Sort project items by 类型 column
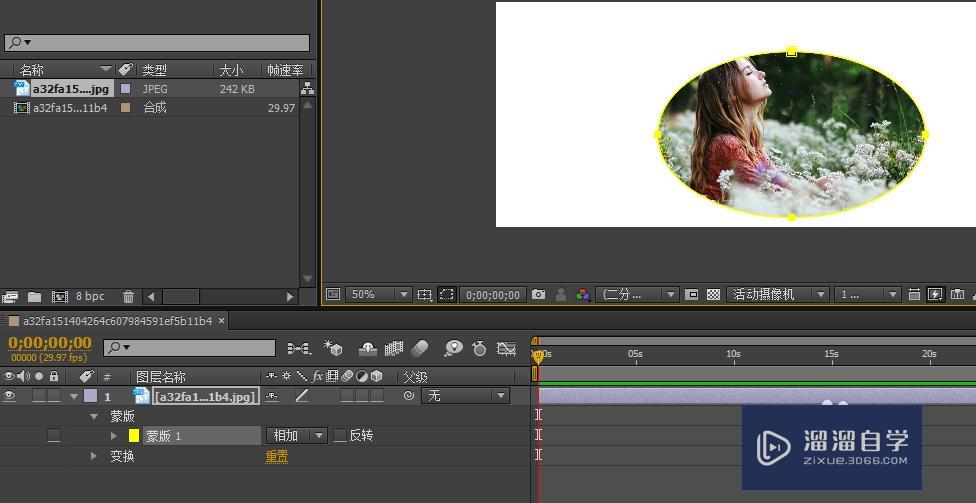 154,70
